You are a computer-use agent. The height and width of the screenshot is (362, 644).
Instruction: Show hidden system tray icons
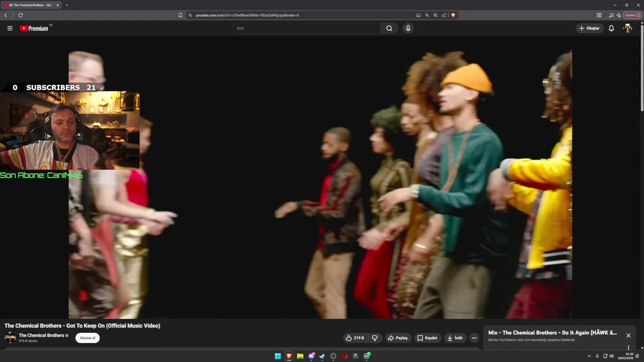pyautogui.click(x=589, y=356)
